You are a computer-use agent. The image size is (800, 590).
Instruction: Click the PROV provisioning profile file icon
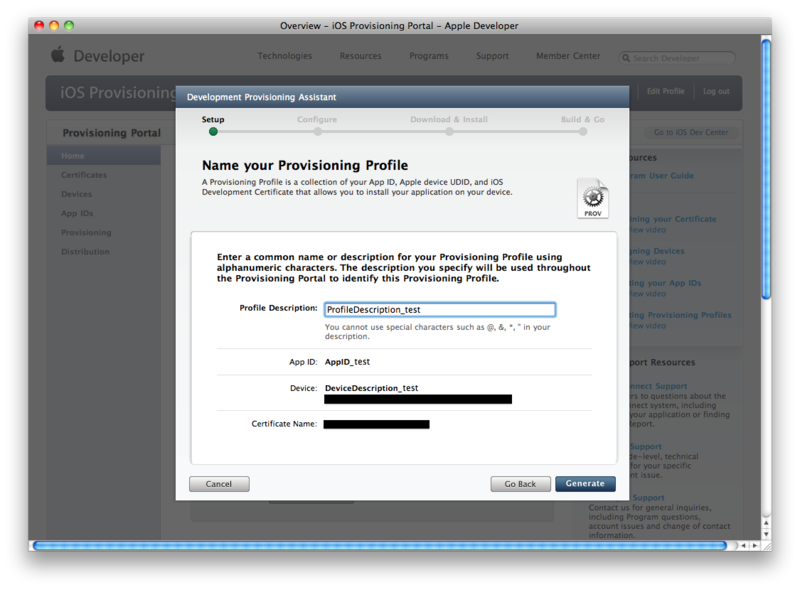click(x=593, y=199)
